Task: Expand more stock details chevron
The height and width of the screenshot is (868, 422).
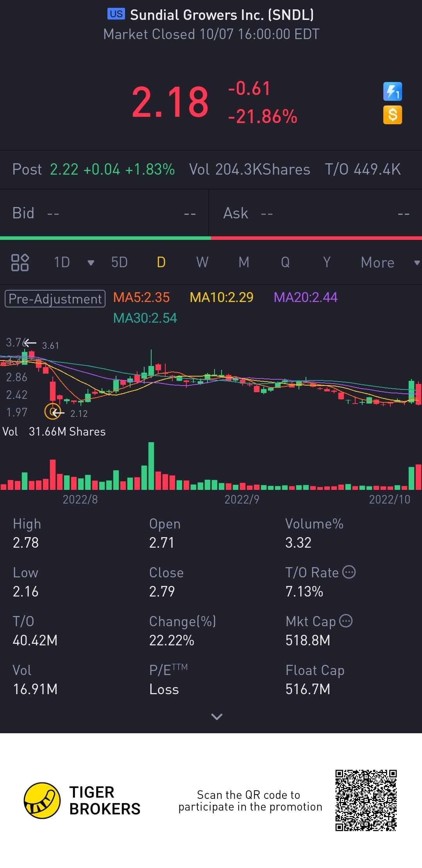Action: coord(217,716)
